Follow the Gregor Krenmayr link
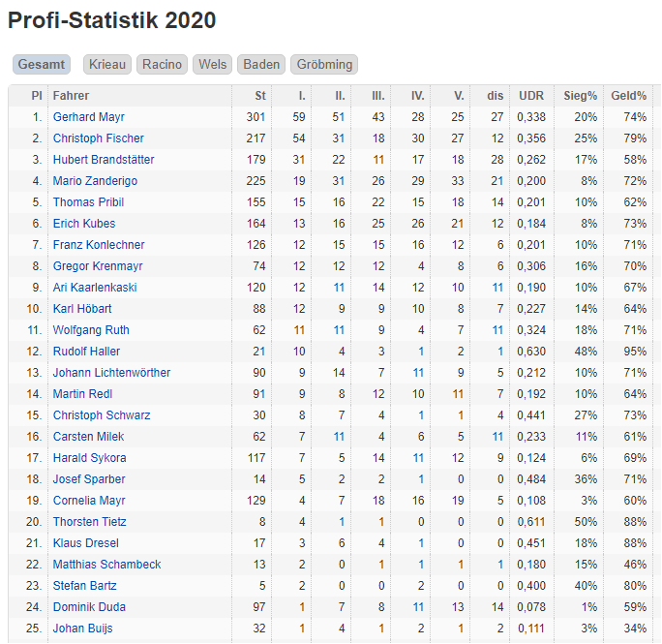Viewport: 662px width, 644px height. pyautogui.click(x=98, y=266)
